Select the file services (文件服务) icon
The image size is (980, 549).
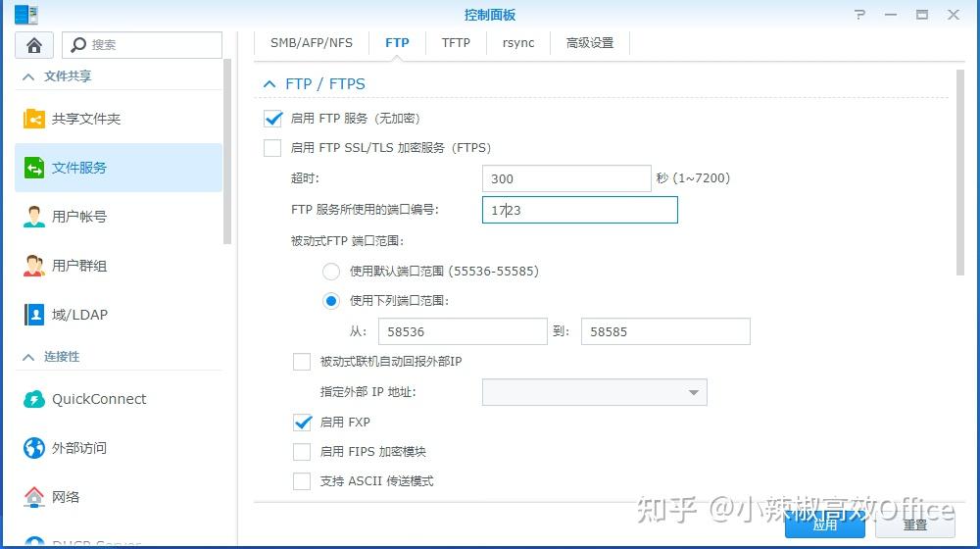coord(33,168)
